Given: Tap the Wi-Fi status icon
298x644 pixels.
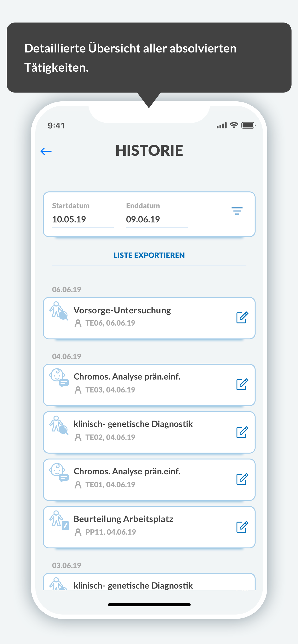Looking at the screenshot, I should [x=234, y=125].
